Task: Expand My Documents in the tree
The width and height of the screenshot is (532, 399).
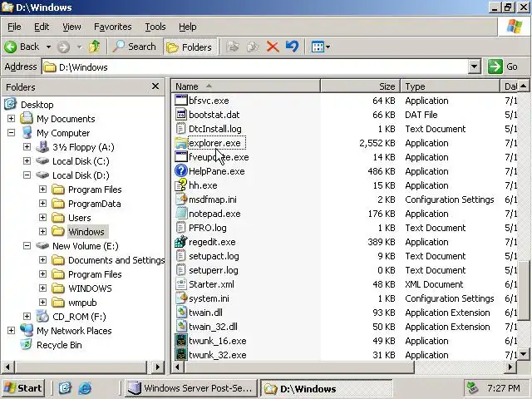Action: click(11, 118)
